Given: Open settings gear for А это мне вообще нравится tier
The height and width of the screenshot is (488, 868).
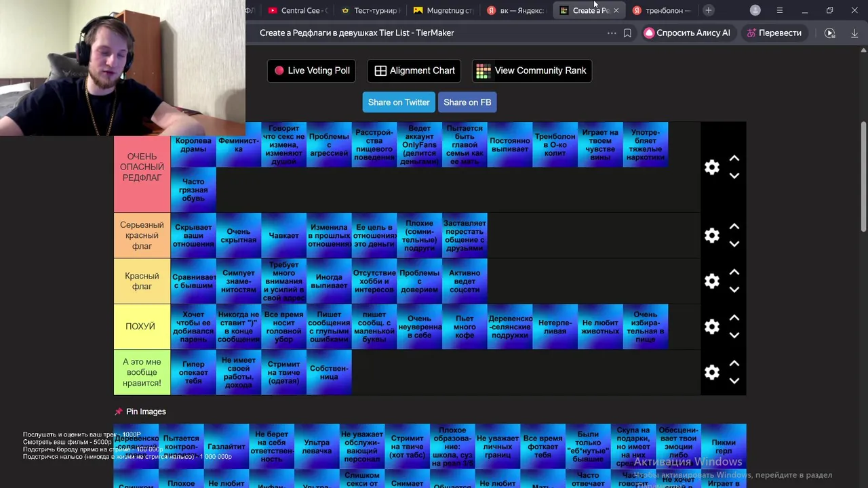Looking at the screenshot, I should 711,372.
